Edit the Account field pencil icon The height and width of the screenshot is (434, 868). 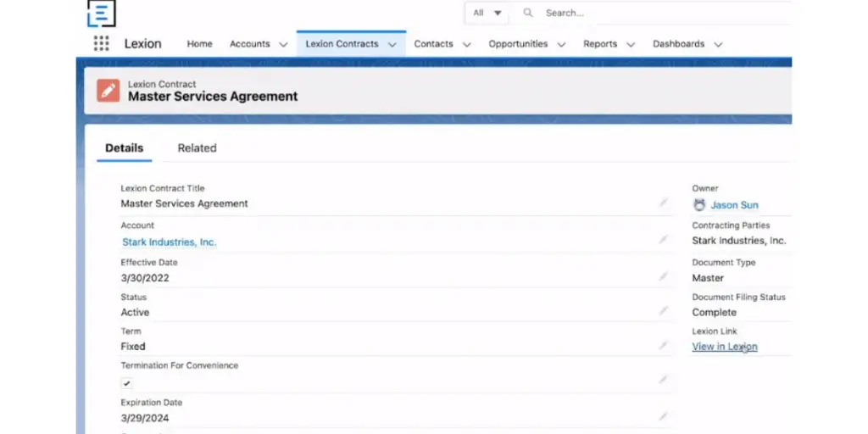coord(663,240)
